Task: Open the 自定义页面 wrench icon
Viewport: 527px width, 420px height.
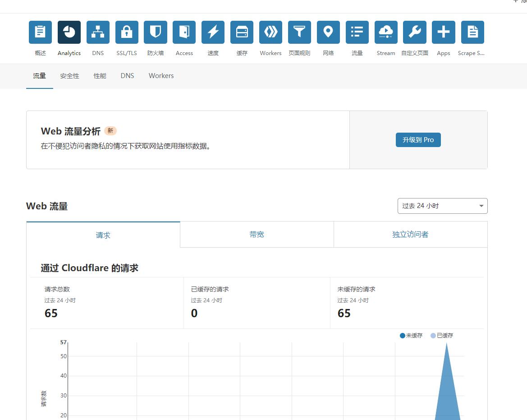Action: coord(415,32)
